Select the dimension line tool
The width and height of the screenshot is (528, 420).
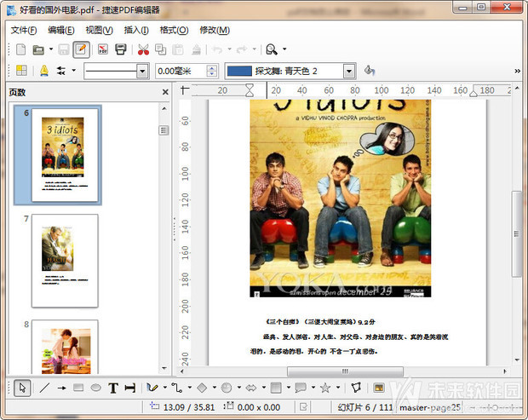click(130, 388)
